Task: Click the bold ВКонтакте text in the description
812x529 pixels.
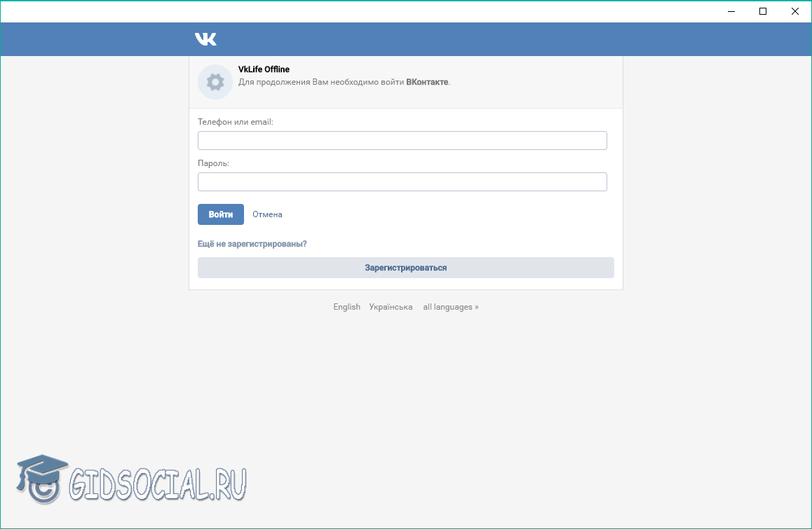Action: click(x=427, y=82)
